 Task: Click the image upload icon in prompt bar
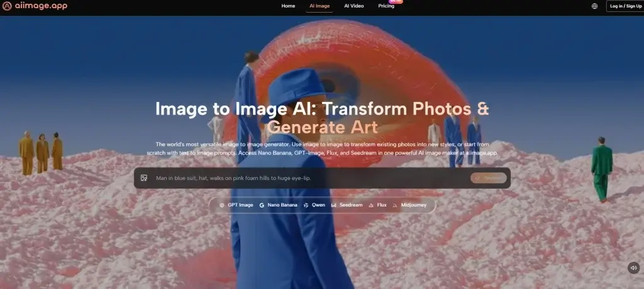144,178
